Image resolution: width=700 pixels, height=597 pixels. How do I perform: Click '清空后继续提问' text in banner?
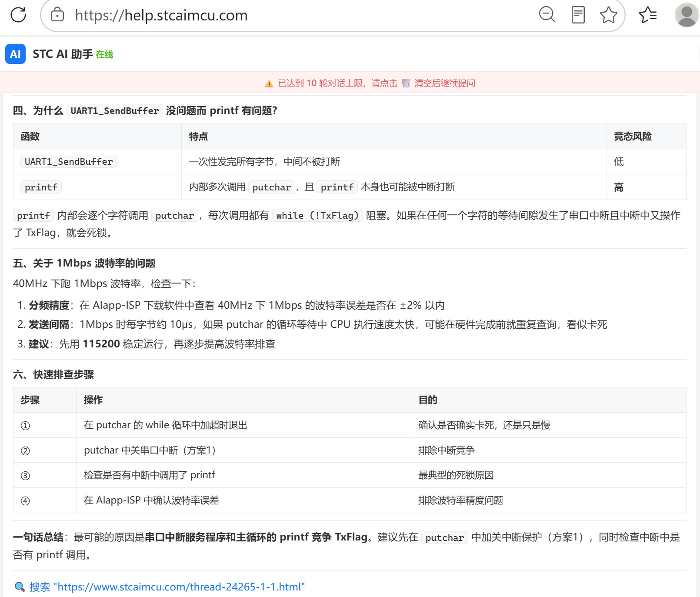pos(444,83)
